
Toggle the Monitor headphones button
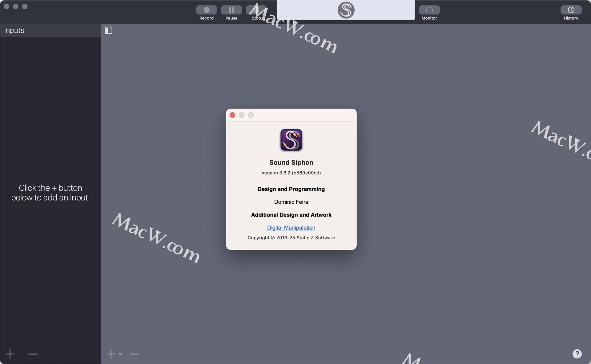(429, 10)
